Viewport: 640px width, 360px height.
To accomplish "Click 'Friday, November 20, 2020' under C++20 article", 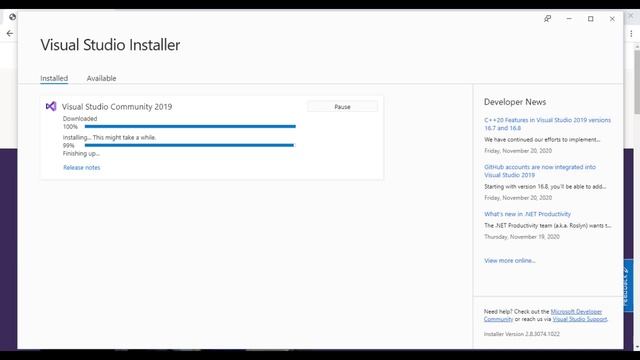I will click(x=518, y=151).
